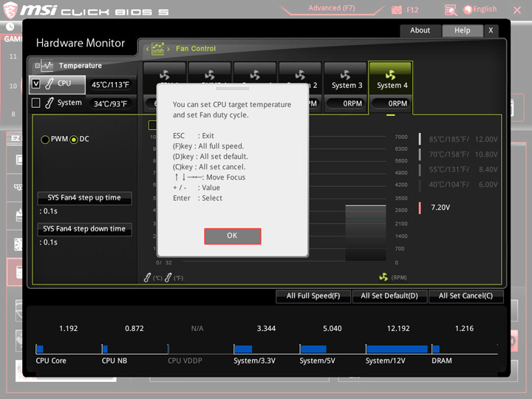Click the RPM fan icon below graph

tap(383, 277)
